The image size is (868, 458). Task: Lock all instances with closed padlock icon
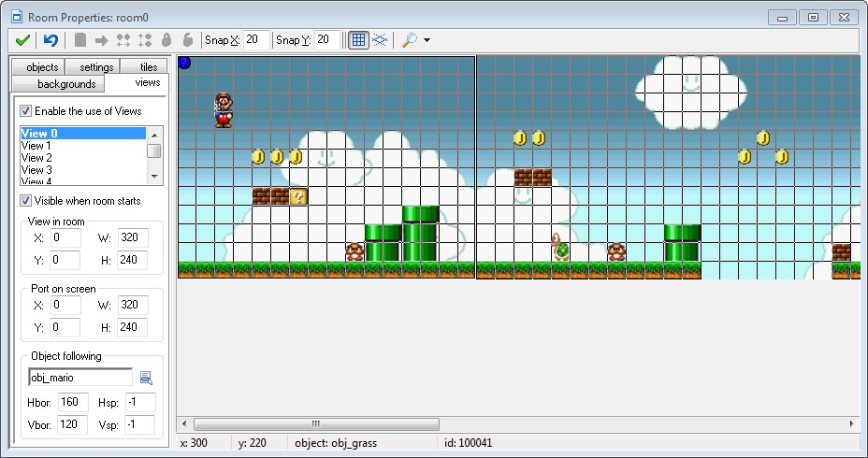(166, 40)
